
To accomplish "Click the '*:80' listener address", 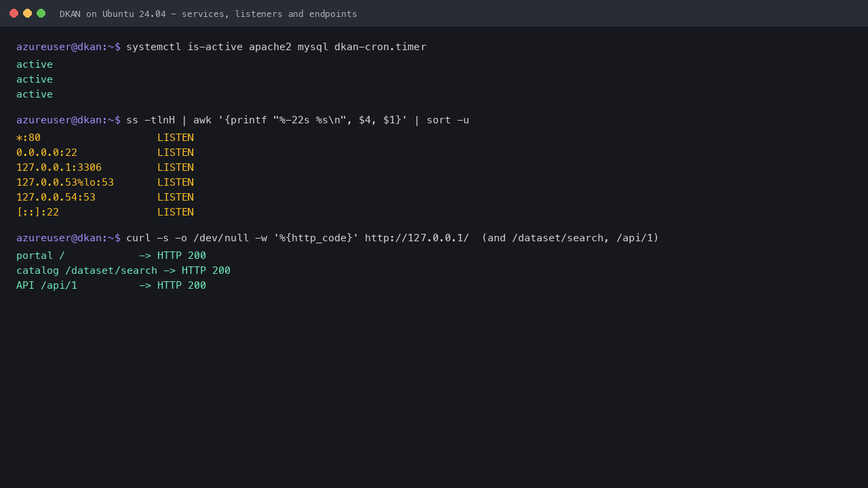I will click(x=28, y=138).
